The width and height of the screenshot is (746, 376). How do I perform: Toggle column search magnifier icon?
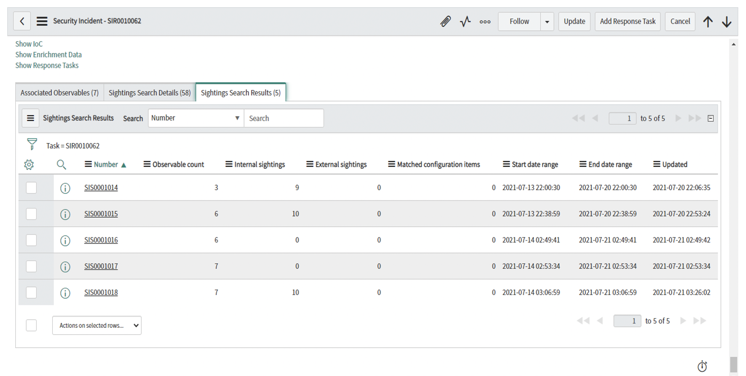[x=61, y=165]
